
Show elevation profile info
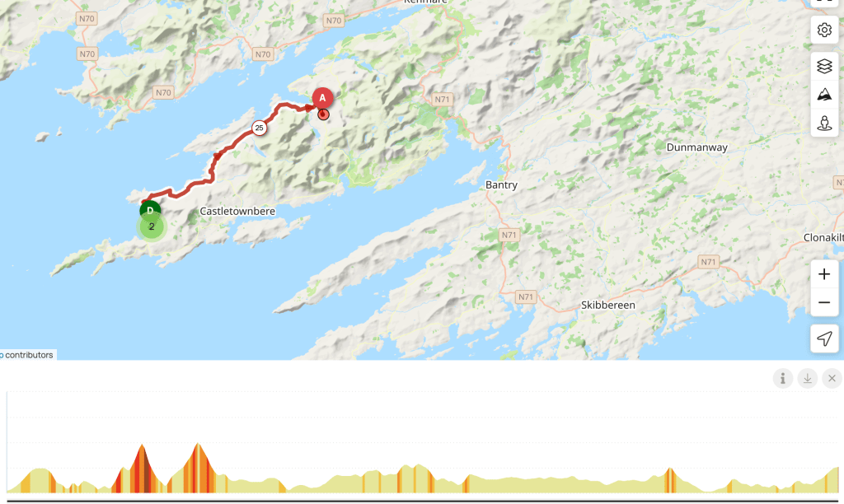(783, 379)
